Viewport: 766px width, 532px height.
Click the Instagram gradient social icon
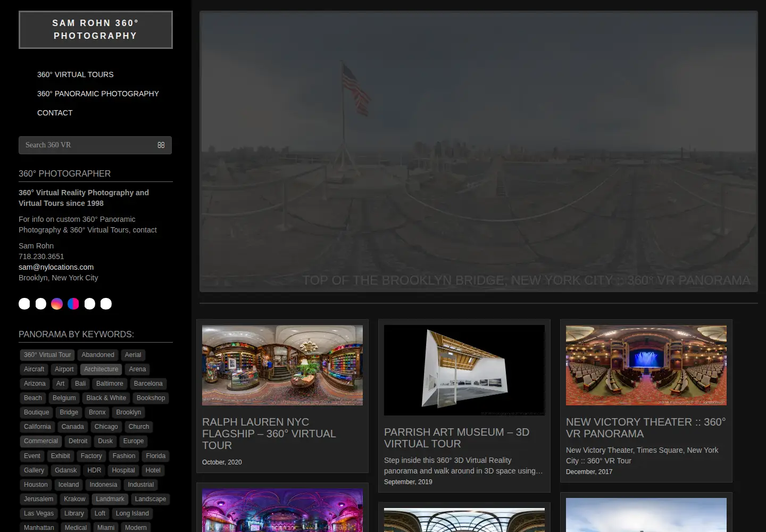(x=57, y=304)
